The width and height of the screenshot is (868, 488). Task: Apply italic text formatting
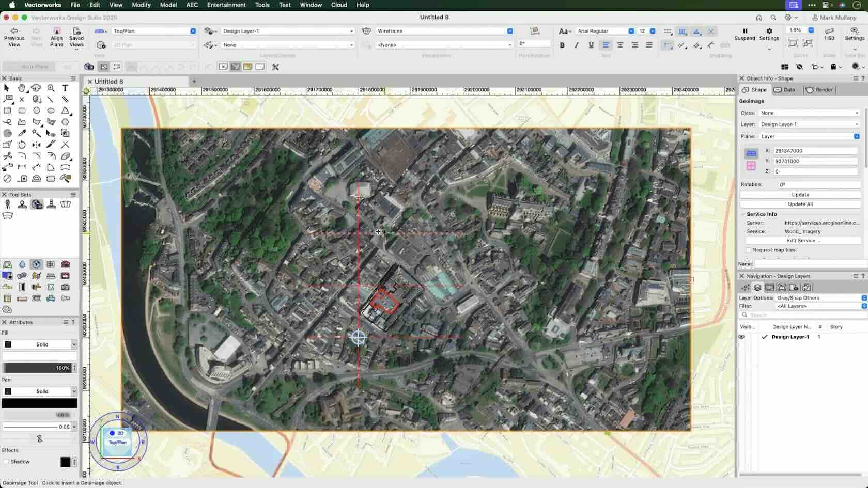577,45
